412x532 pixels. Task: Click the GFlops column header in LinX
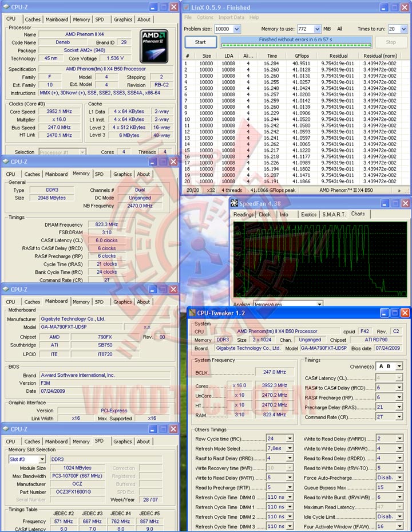pyautogui.click(x=302, y=56)
